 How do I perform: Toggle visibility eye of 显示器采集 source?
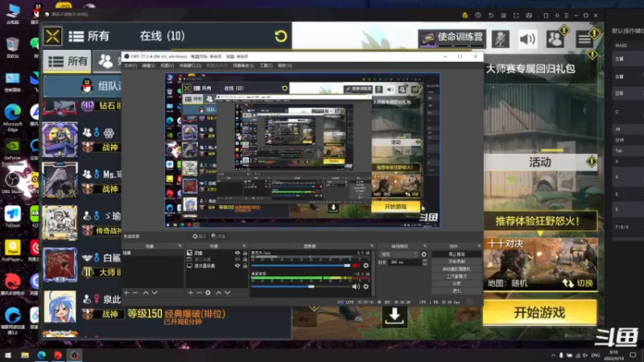(237, 265)
